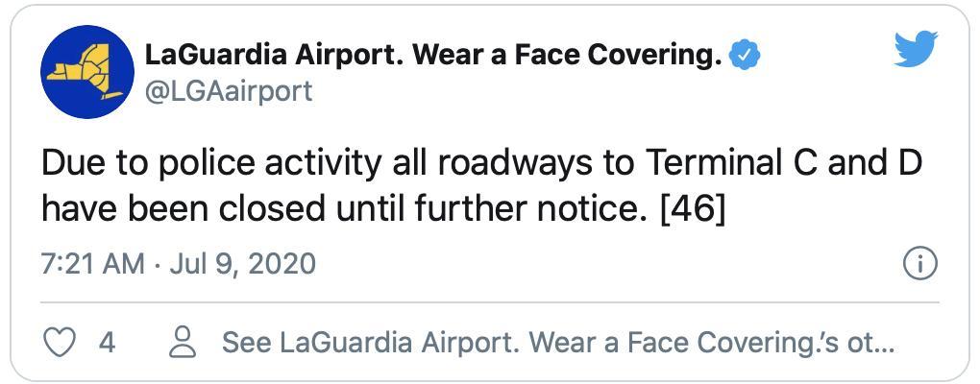Image resolution: width=980 pixels, height=384 pixels.
Task: Open See LaGuardia Airport's other tweets link
Action: (559, 342)
